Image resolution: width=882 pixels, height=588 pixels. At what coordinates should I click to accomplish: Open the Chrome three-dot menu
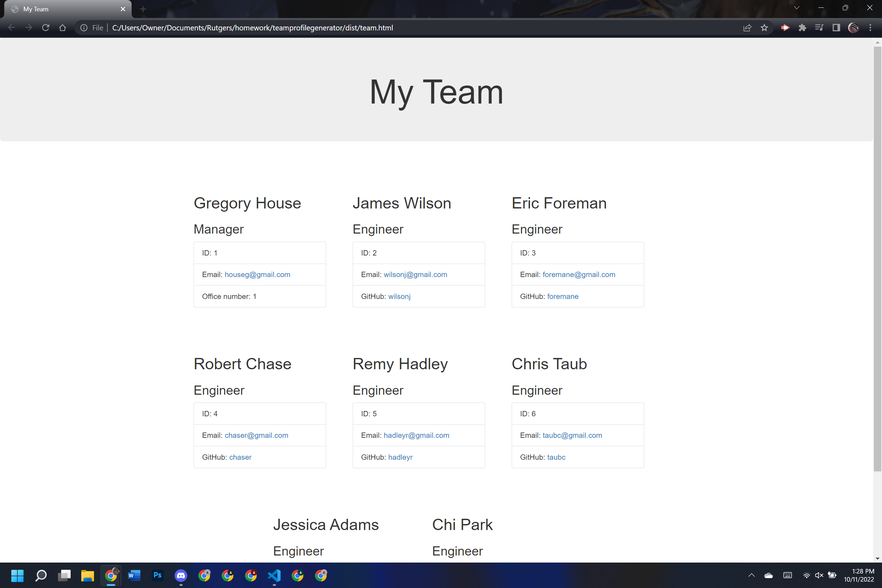click(x=870, y=27)
